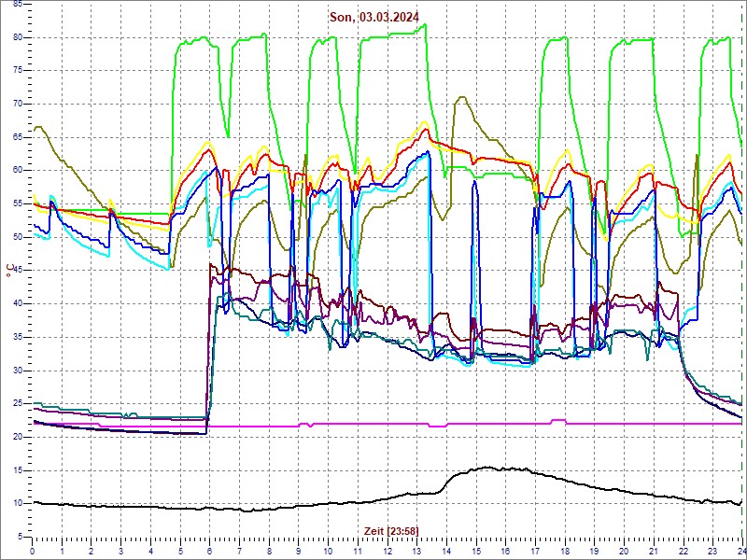Click the '°C' temperature unit label
The height and width of the screenshot is (560, 747).
click(x=9, y=271)
